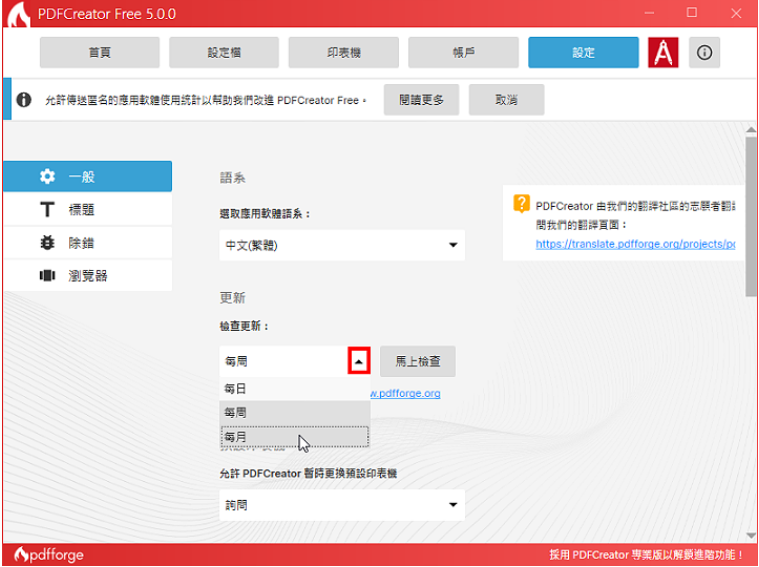Click the 馬上檢查 button

418,361
